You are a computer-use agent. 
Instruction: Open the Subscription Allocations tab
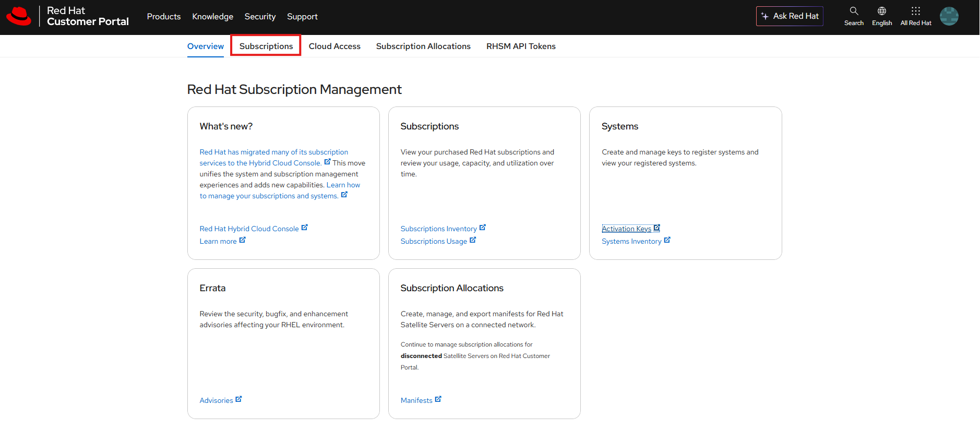[x=423, y=46]
